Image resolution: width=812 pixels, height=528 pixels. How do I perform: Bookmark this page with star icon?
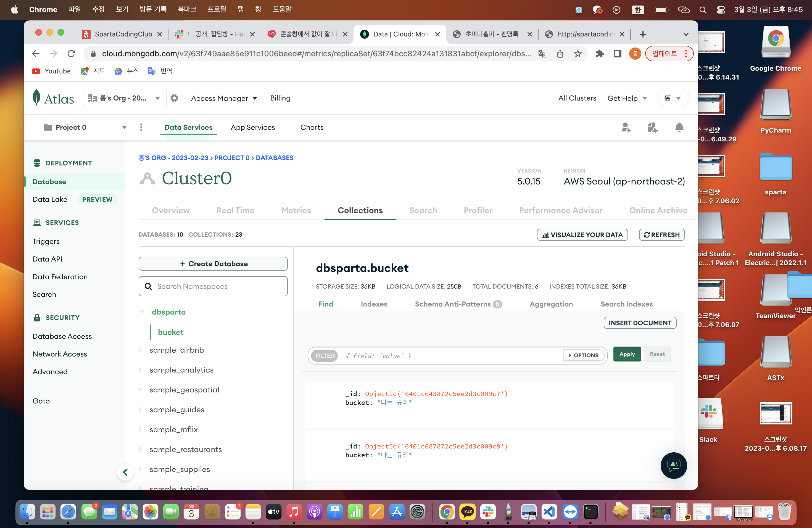[578, 54]
